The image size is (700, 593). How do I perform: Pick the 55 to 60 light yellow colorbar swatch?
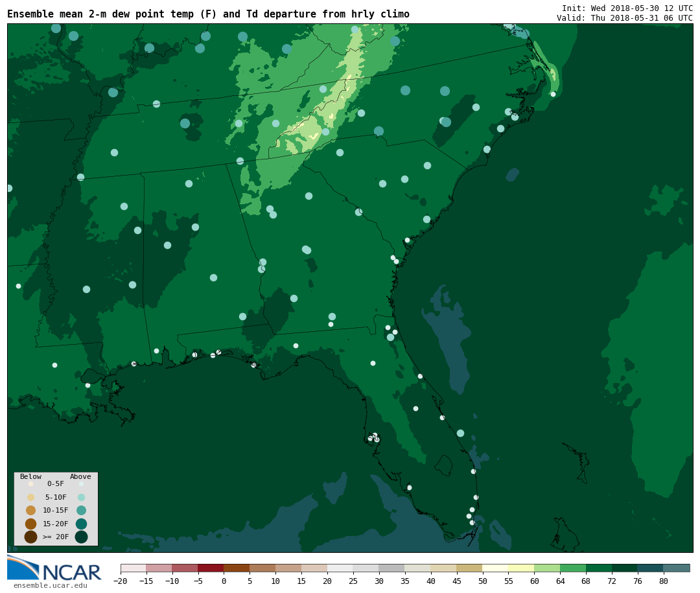pos(521,568)
